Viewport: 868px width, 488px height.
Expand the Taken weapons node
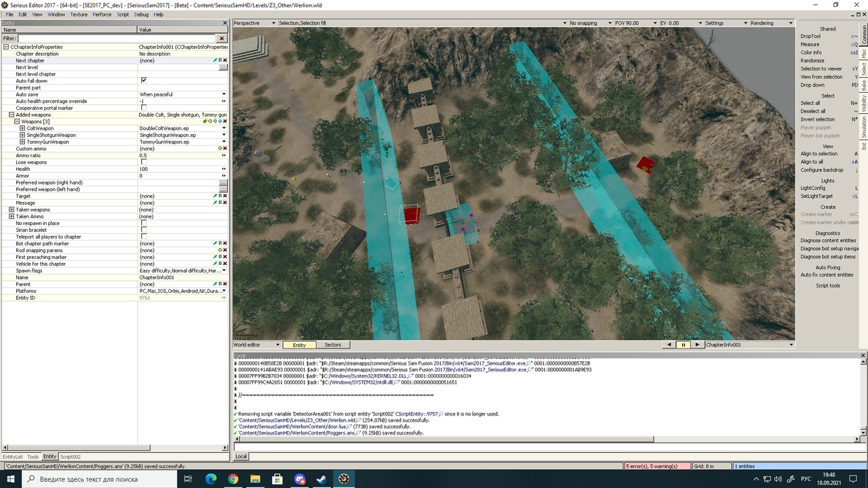[x=12, y=209]
